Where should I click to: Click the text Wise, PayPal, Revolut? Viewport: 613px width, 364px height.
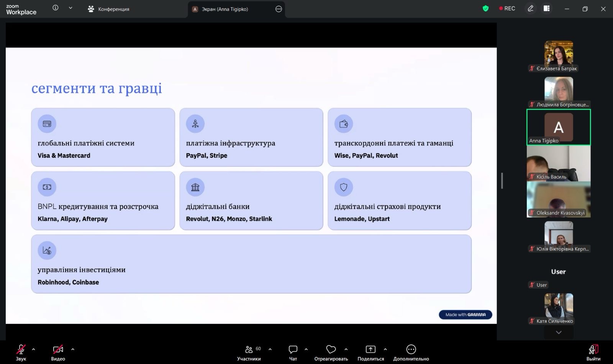click(366, 156)
